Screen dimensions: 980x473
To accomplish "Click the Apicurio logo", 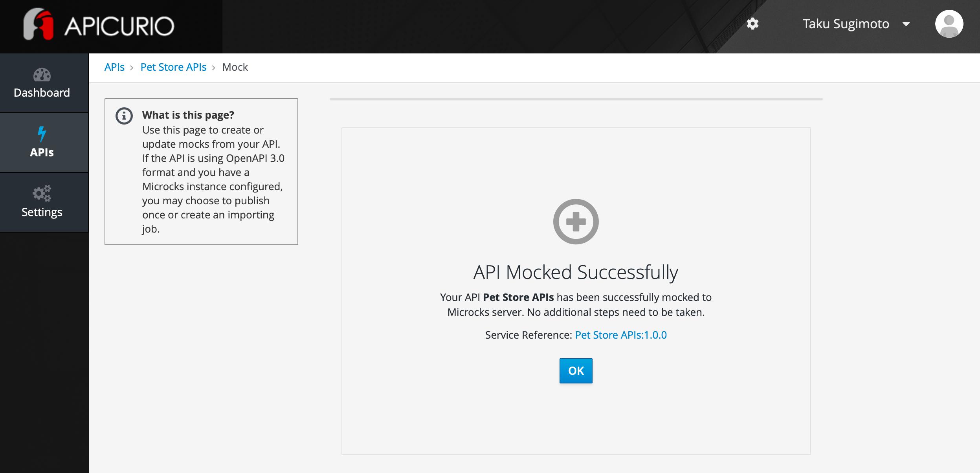I will [x=99, y=24].
